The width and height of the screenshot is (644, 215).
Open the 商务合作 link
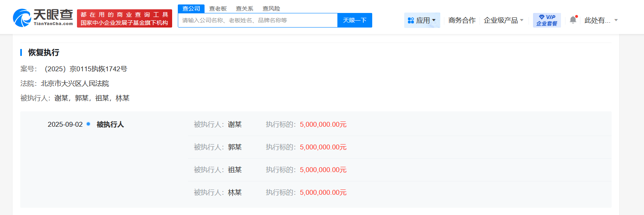[462, 20]
